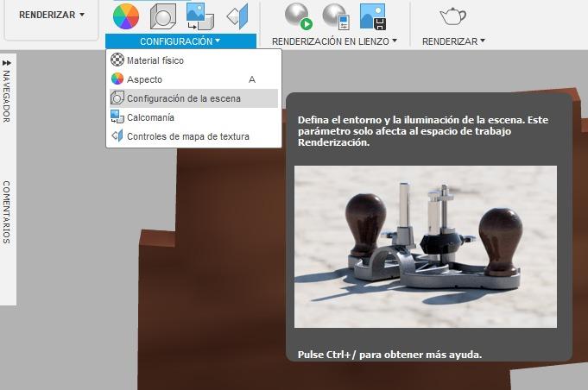The width and height of the screenshot is (588, 390).
Task: Open the NAVEGADOR side tab
Action: pos(6,97)
